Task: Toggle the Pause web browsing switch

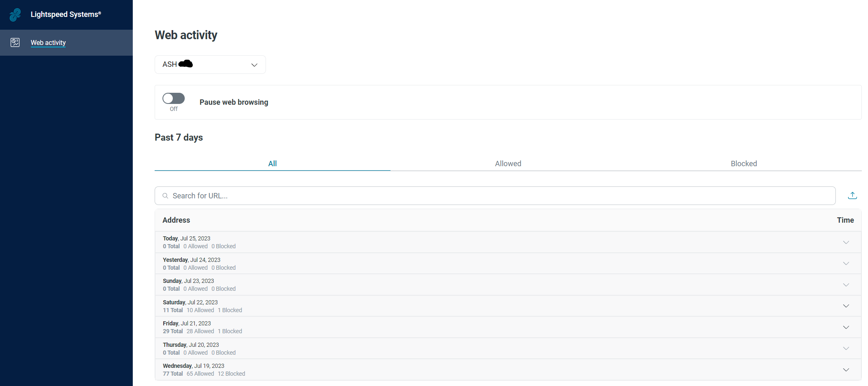Action: (174, 99)
